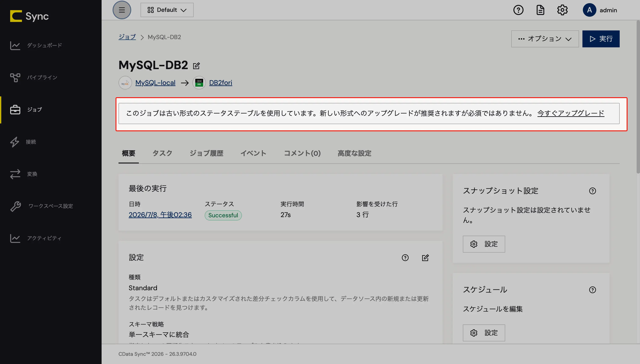Click the admin username label
Screen dimensions: 640x364
coord(608,10)
